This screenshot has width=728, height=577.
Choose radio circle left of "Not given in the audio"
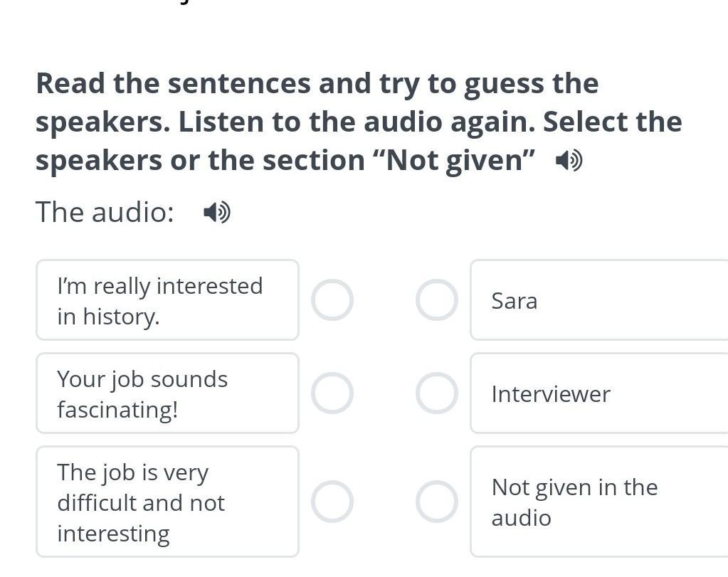436,502
